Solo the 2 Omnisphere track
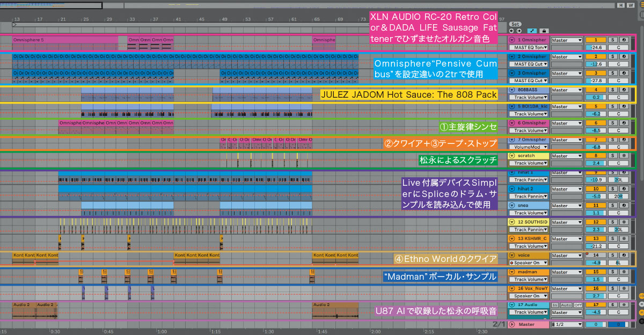This screenshot has height=335, width=644. pyautogui.click(x=612, y=56)
